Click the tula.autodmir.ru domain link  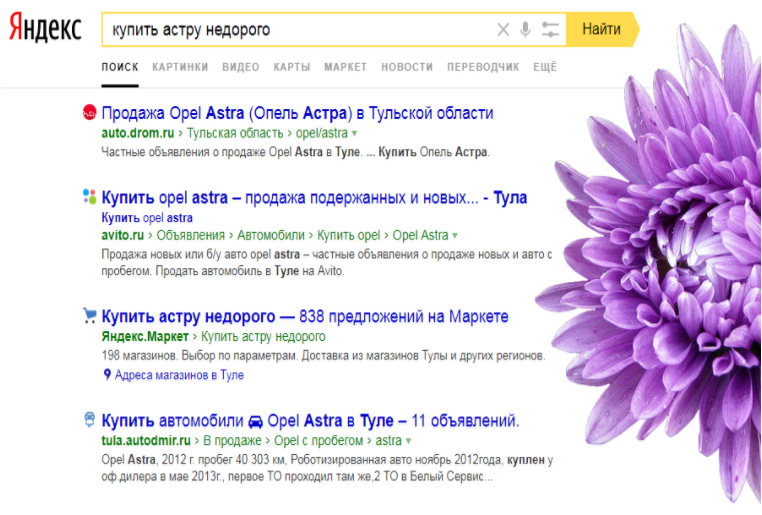coord(146,441)
